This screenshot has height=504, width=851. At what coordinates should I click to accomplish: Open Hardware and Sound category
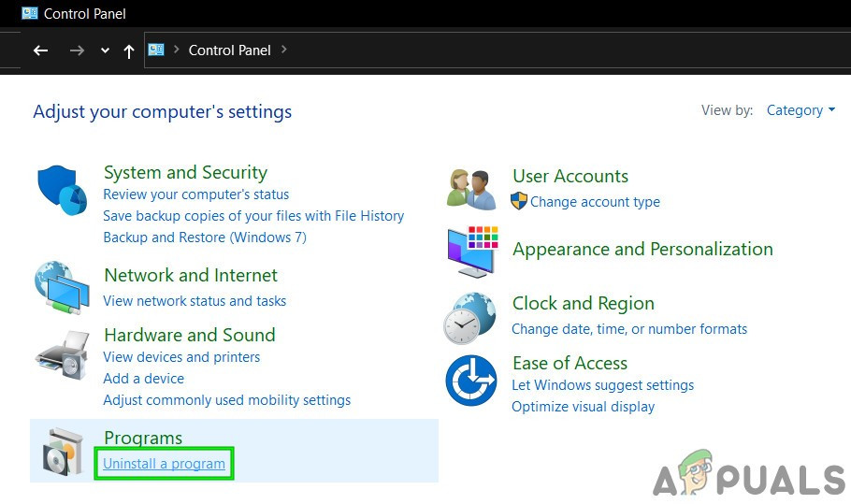coord(190,336)
